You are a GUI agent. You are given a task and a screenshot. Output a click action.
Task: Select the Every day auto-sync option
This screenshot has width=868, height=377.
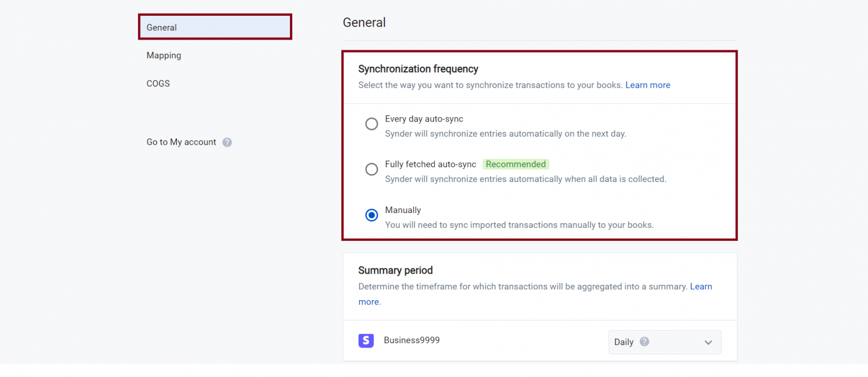click(x=371, y=123)
